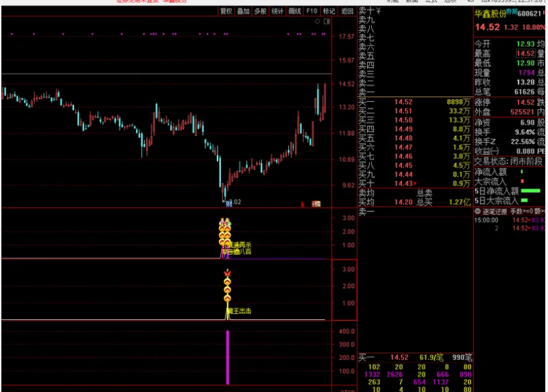Screen dimensions: 548x392
Task: Open F10 company information
Action: 312,11
